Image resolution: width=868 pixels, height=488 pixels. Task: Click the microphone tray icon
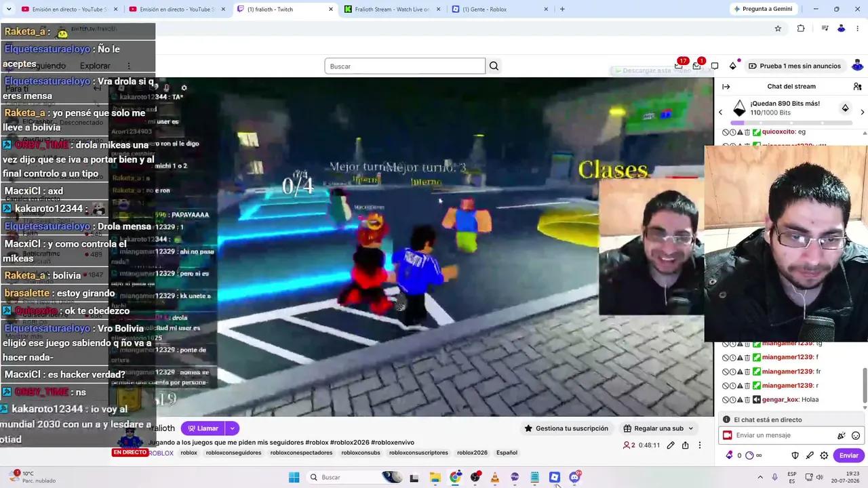[774, 477]
